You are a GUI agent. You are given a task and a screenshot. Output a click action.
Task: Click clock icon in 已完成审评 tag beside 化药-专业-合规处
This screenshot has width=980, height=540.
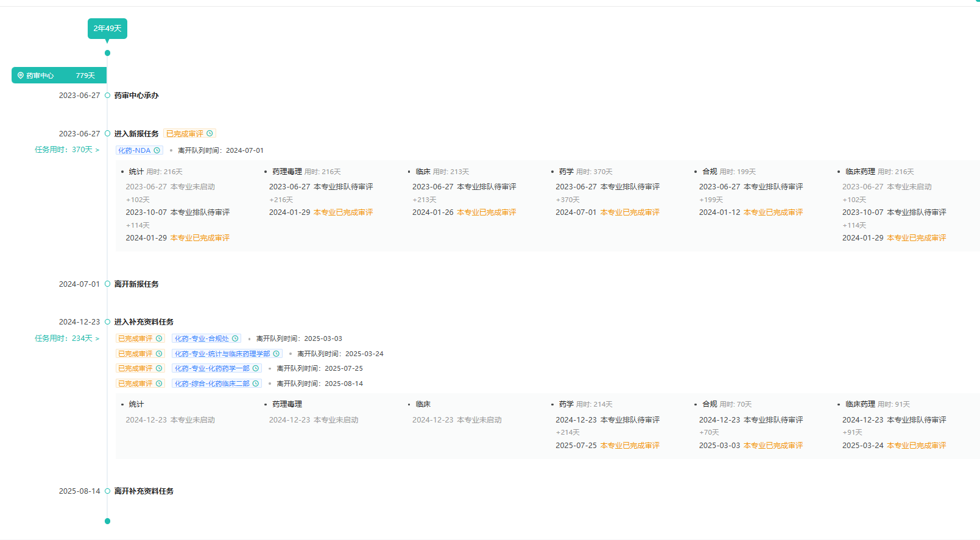point(159,338)
